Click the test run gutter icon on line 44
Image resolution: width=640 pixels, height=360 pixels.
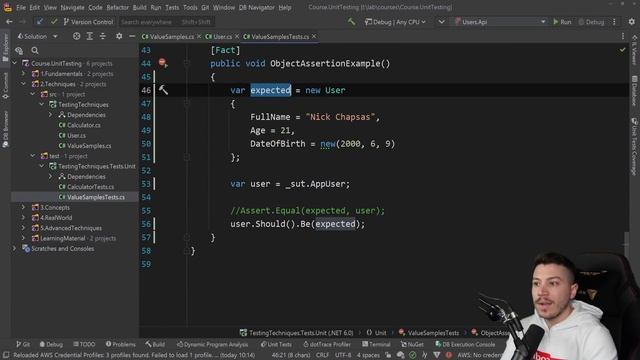tap(163, 63)
